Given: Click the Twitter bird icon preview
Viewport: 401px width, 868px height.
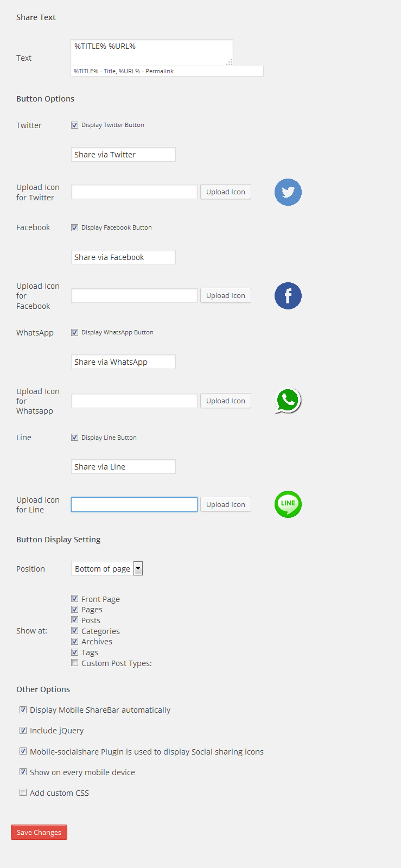Looking at the screenshot, I should click(288, 192).
